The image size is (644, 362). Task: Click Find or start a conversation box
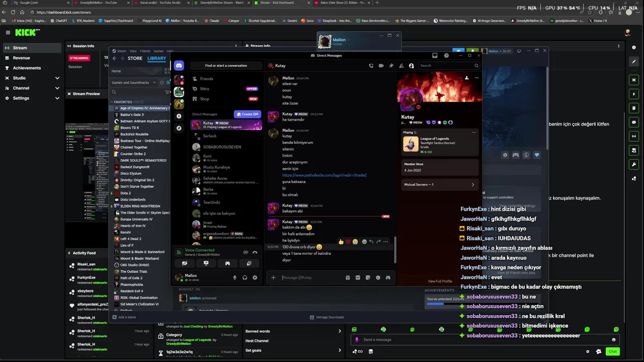click(226, 65)
